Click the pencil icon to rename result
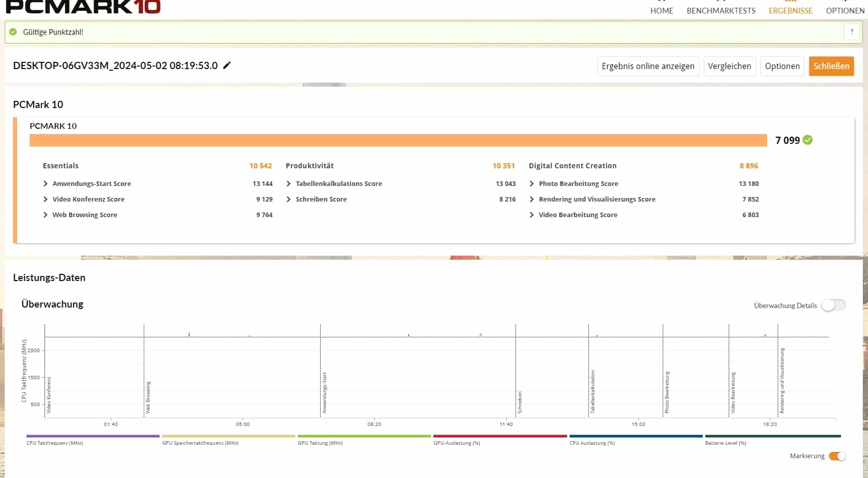Viewport: 868px width, 478px height. (x=227, y=65)
